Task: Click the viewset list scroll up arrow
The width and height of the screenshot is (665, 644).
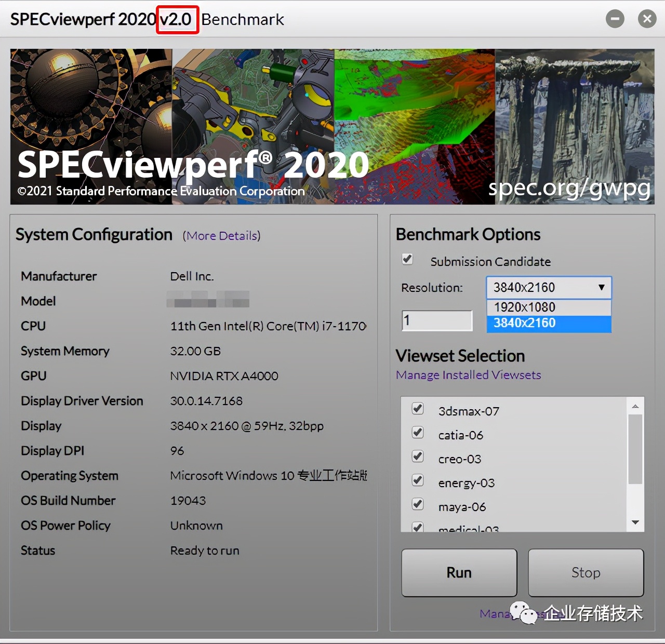Action: (634, 405)
